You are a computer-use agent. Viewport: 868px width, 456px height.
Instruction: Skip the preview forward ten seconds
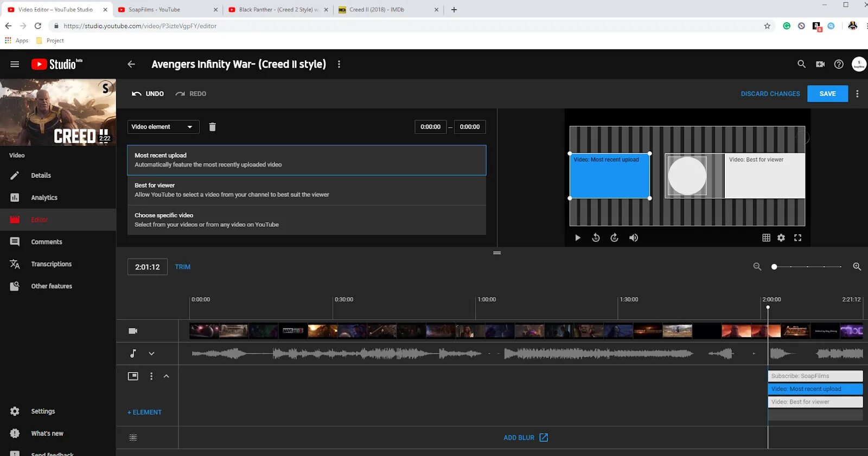coord(614,238)
